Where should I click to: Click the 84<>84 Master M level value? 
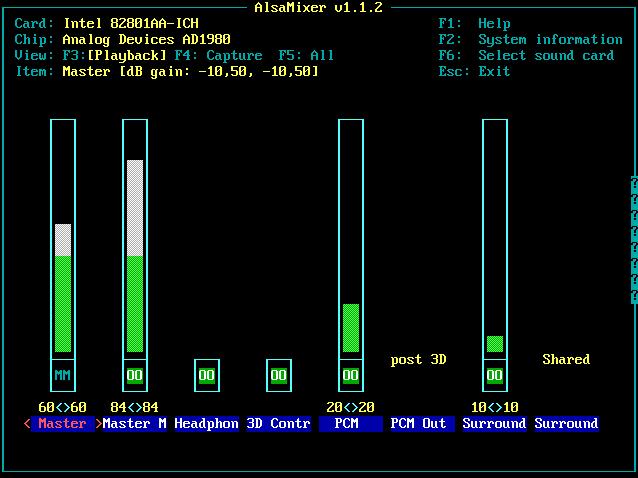(135, 407)
